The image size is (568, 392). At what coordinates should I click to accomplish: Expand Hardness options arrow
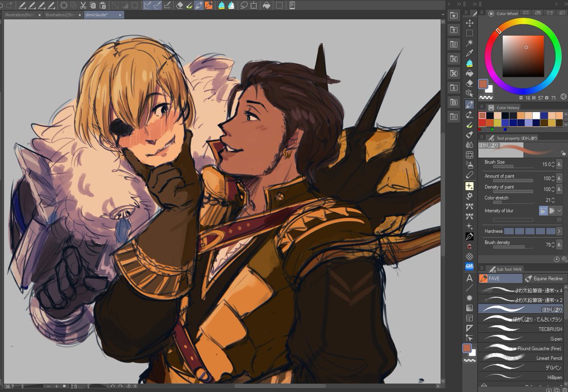(x=559, y=231)
